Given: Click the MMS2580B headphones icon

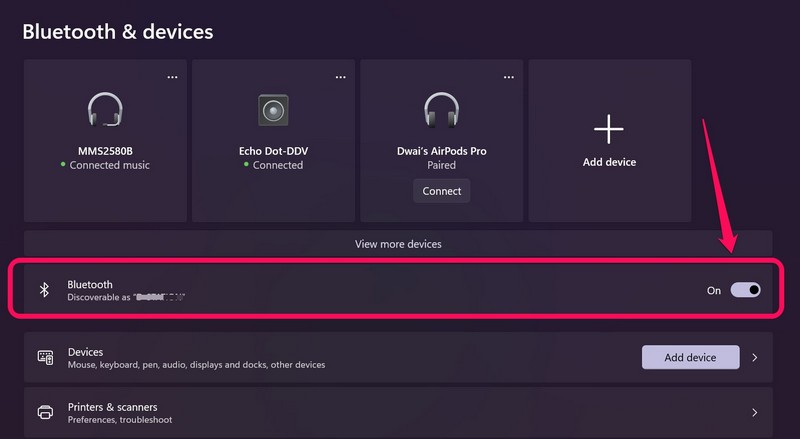Looking at the screenshot, I should [x=105, y=109].
